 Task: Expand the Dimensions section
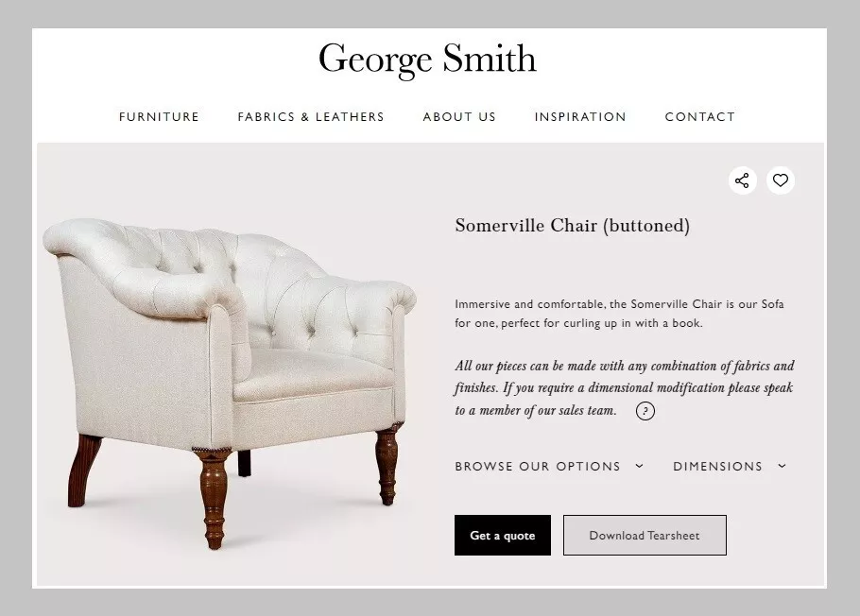click(x=730, y=466)
